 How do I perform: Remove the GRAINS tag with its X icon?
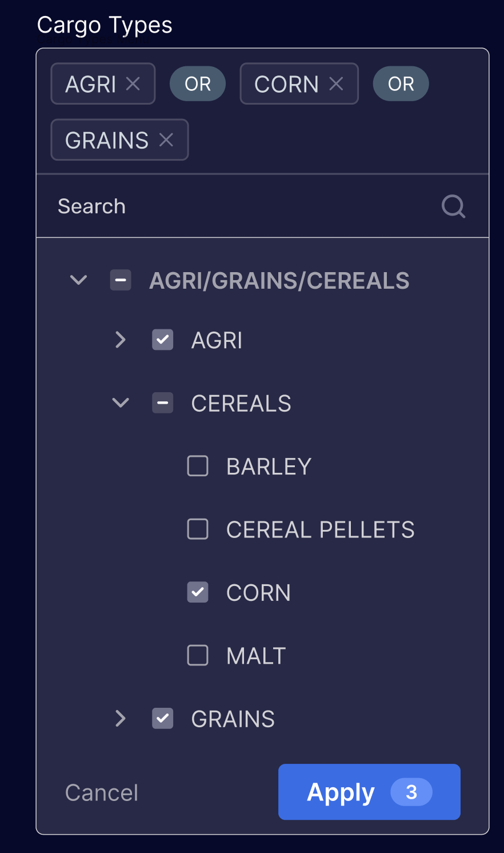[166, 140]
